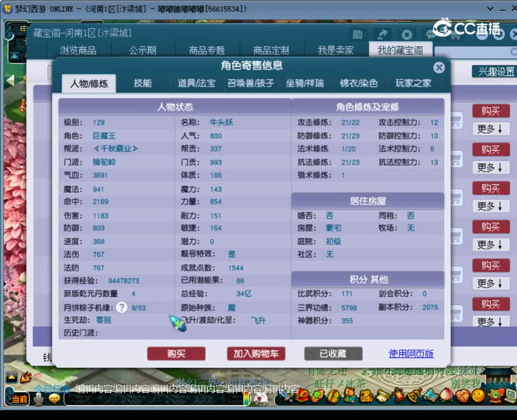Expand the fifth 更多↓ dropdown in the list
The image size is (517, 420).
click(x=490, y=283)
